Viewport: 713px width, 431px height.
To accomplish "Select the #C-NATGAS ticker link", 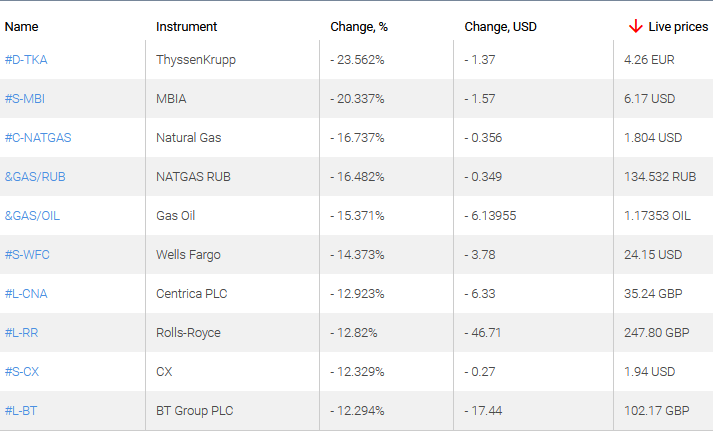I will click(x=38, y=138).
